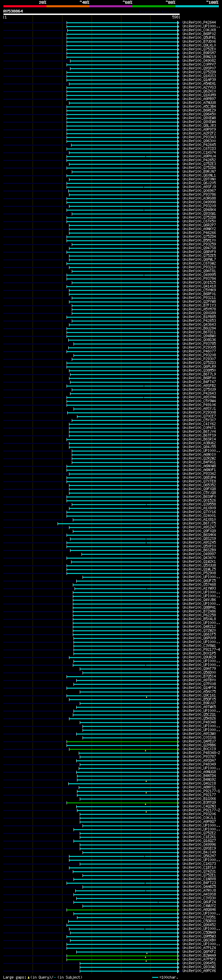Image resolution: width=222 pixels, height=980 pixels.
Task: Click the green alignment bar for UniRef100_B0CXI9
Action: [124, 749]
